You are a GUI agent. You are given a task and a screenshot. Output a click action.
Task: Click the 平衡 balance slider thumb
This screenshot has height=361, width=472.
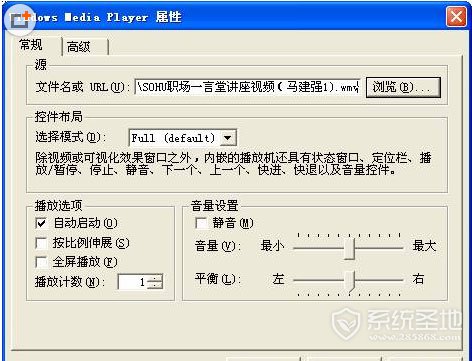pos(350,281)
